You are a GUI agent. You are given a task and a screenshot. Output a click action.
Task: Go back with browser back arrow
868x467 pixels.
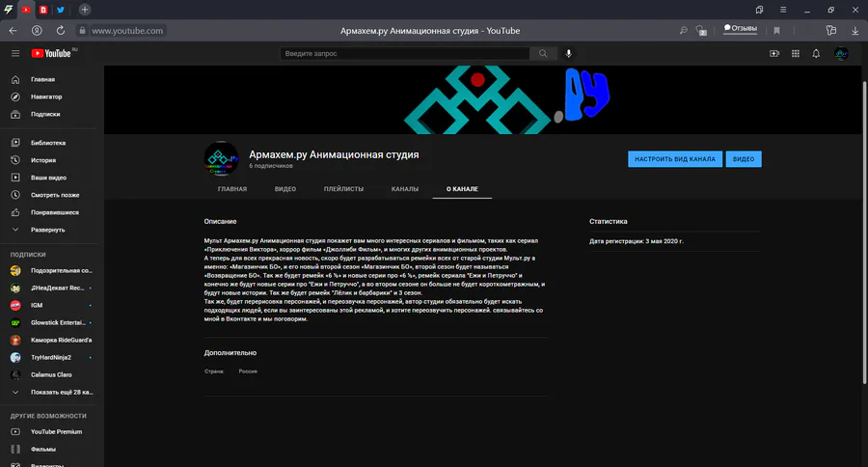point(13,31)
